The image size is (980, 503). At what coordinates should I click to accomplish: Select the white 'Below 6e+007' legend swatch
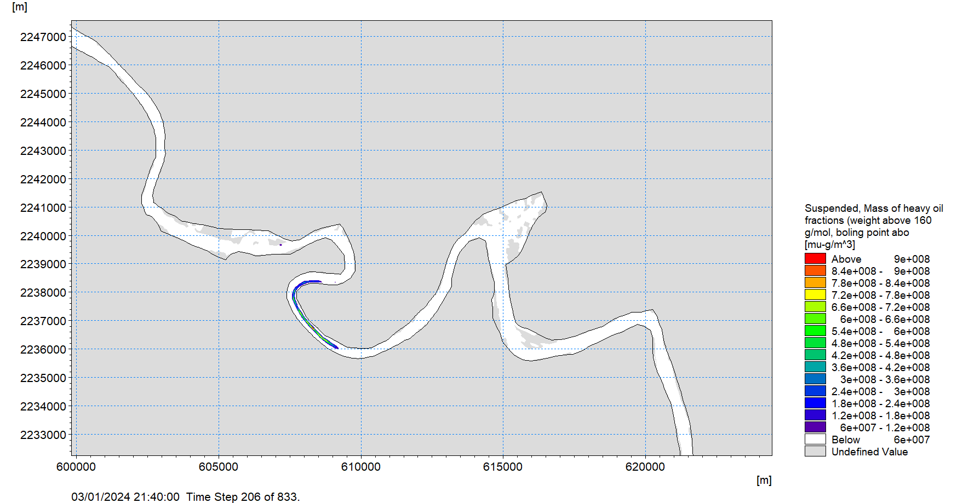(815, 440)
